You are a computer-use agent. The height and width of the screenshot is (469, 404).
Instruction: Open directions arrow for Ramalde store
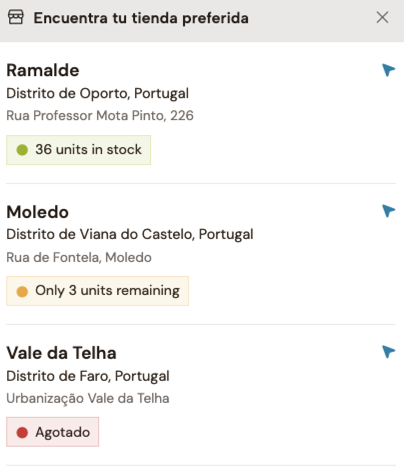[x=388, y=70]
